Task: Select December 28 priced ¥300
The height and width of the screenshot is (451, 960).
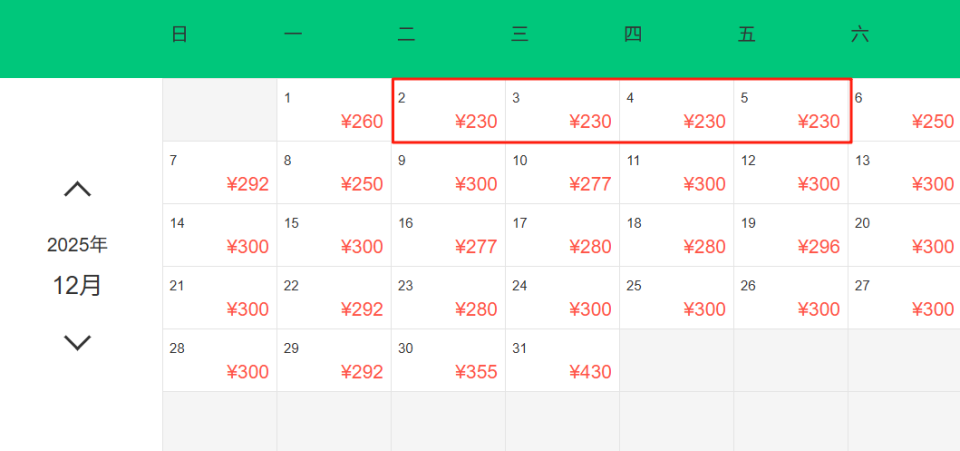Action: (x=220, y=360)
